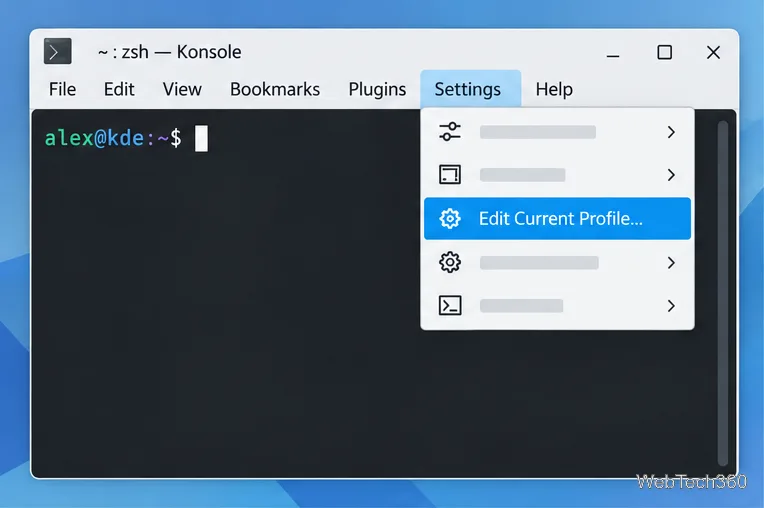The width and height of the screenshot is (764, 508).
Task: Open the Plugins menu
Action: [377, 90]
